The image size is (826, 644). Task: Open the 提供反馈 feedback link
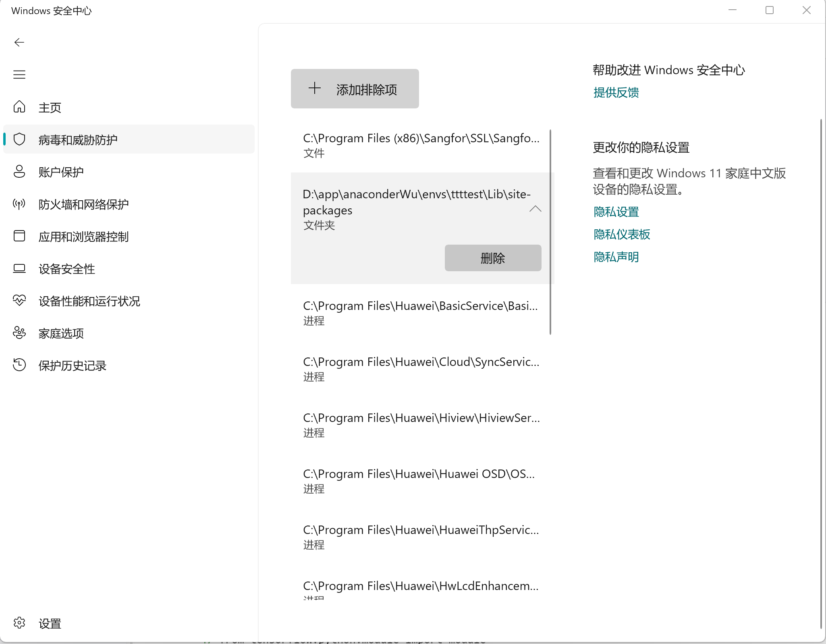(616, 93)
